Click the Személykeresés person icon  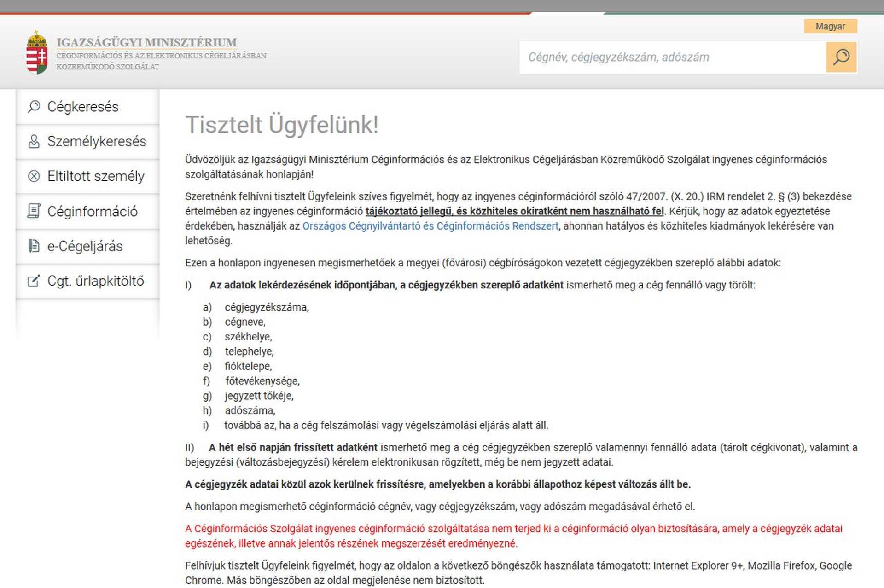point(34,141)
